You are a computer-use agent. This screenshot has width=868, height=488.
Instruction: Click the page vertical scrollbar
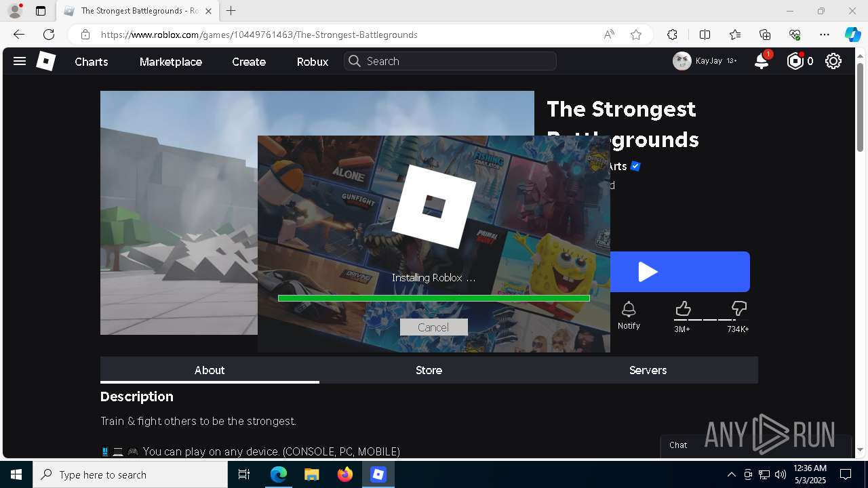(x=861, y=108)
